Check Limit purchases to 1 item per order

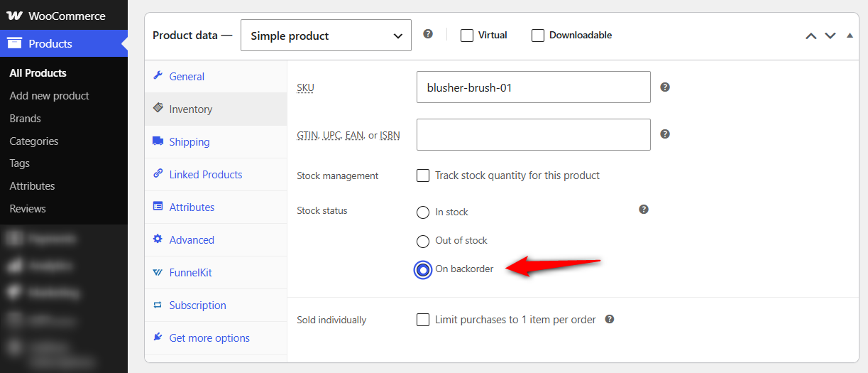(423, 320)
